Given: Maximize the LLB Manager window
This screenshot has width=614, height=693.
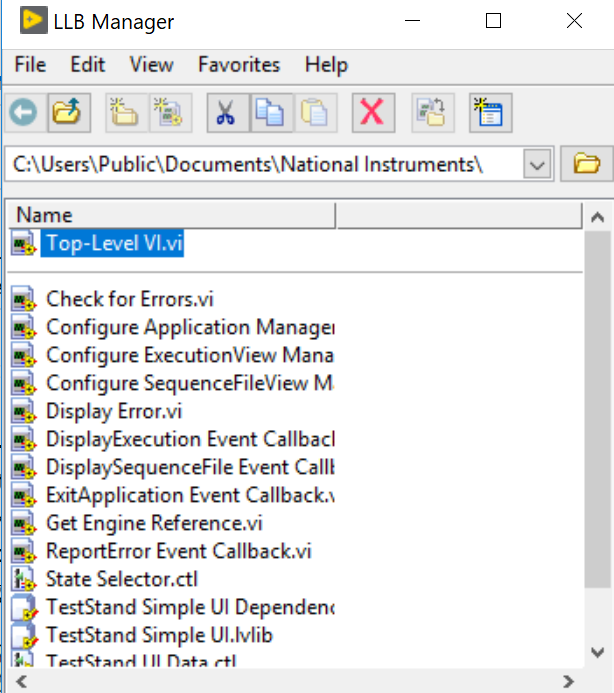Looking at the screenshot, I should click(x=493, y=20).
